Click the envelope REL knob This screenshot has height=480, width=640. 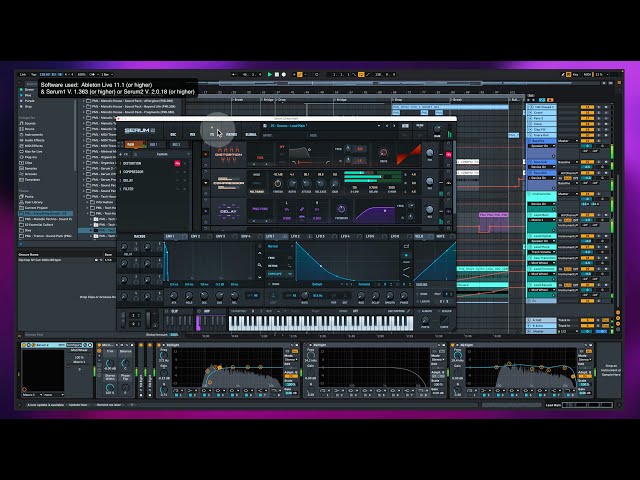click(x=234, y=296)
